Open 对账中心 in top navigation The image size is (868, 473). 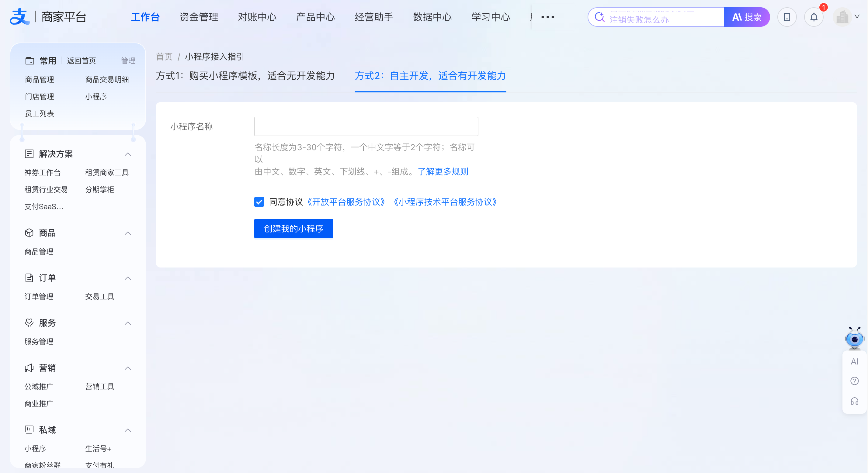(x=257, y=17)
